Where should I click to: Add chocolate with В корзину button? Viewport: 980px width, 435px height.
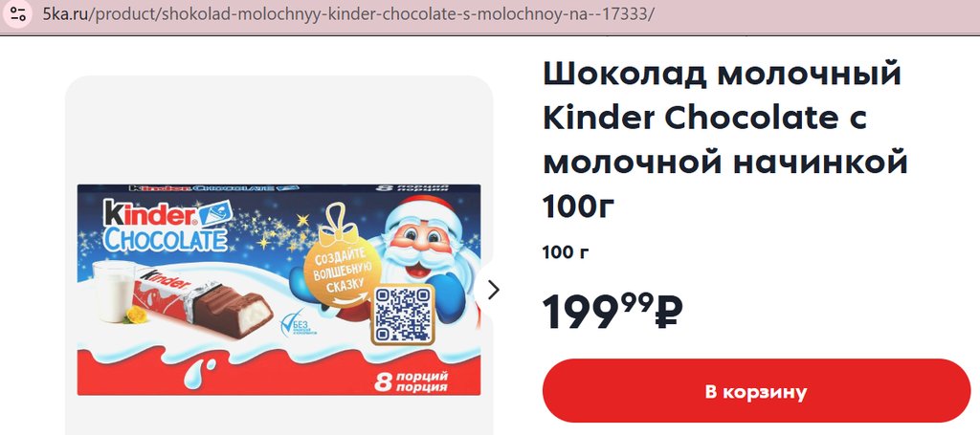(x=756, y=391)
